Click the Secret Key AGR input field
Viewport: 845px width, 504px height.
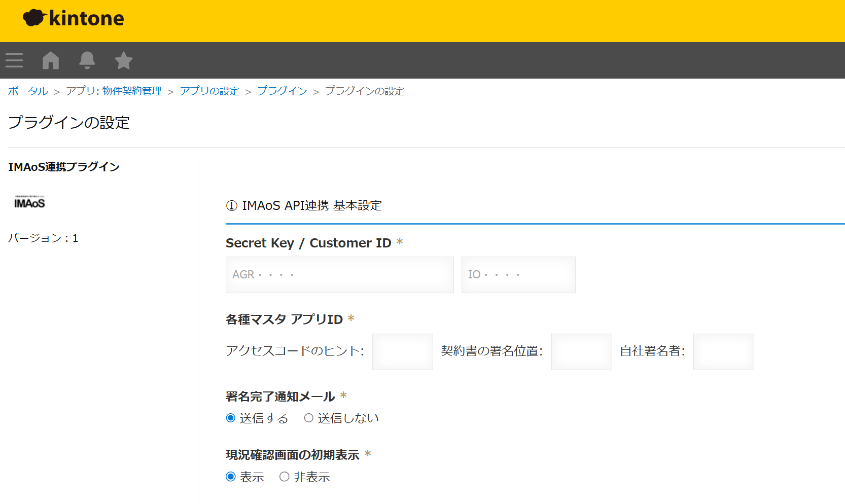coord(339,274)
